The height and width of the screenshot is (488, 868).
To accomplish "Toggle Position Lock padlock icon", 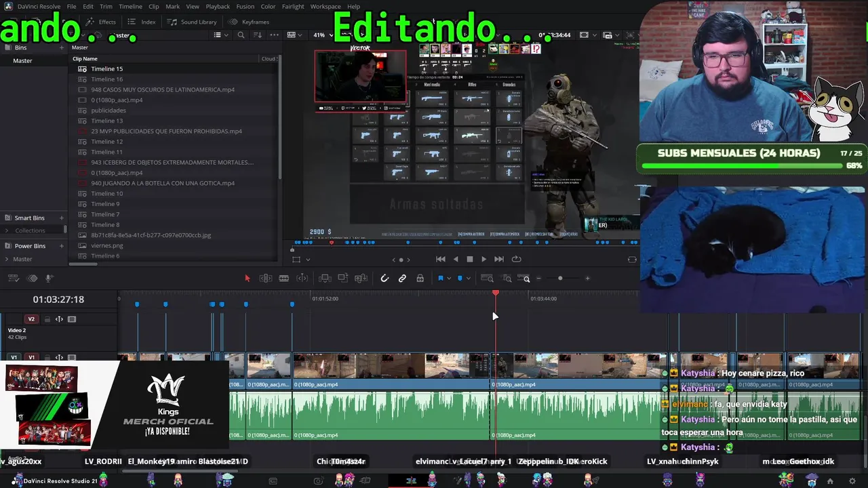I will click(420, 278).
